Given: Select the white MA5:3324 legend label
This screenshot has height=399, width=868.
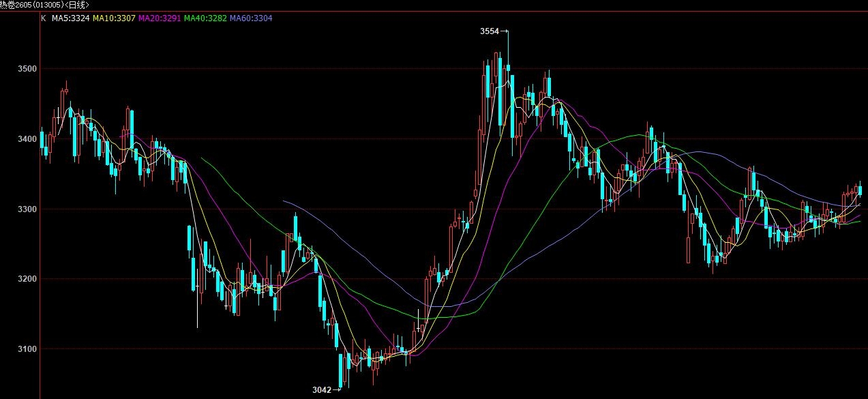Looking at the screenshot, I should pos(70,18).
